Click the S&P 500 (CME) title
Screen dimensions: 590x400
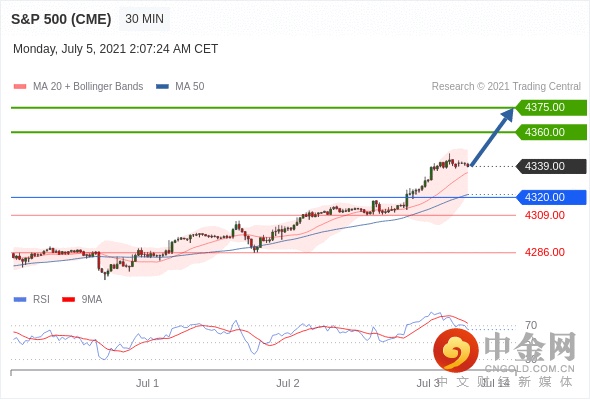coord(61,19)
